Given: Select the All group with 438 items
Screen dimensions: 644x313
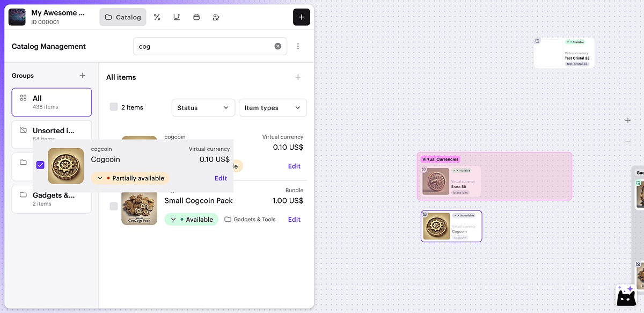Looking at the screenshot, I should (x=52, y=102).
